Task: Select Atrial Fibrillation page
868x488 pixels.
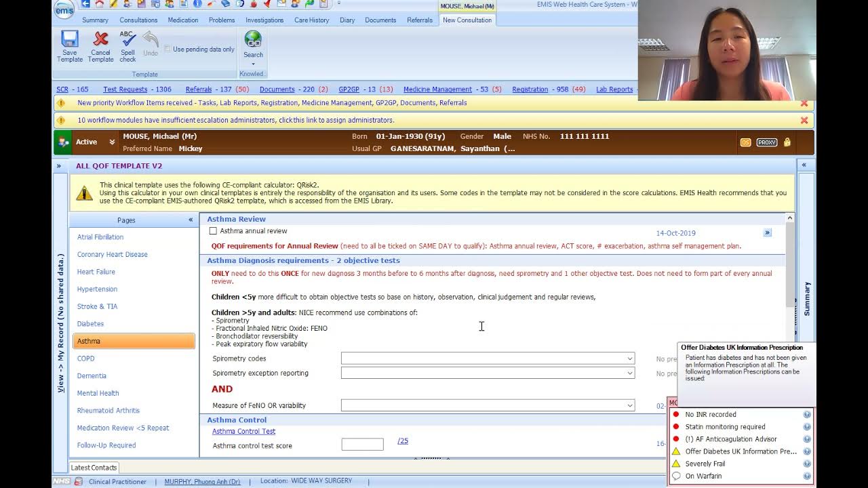Action: pos(100,237)
